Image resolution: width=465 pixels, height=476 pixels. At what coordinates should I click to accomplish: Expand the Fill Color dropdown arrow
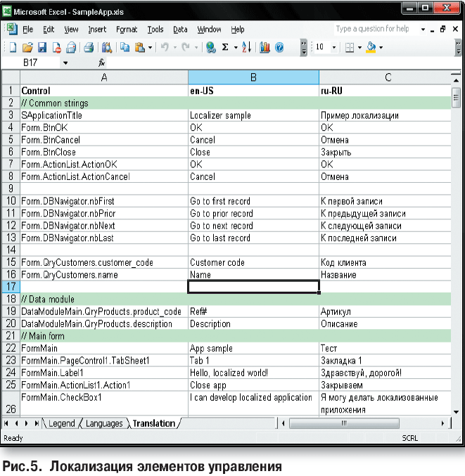[x=381, y=48]
